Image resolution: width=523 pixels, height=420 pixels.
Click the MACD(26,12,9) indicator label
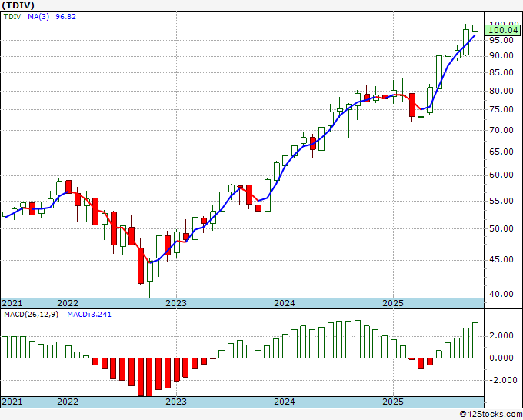point(31,315)
